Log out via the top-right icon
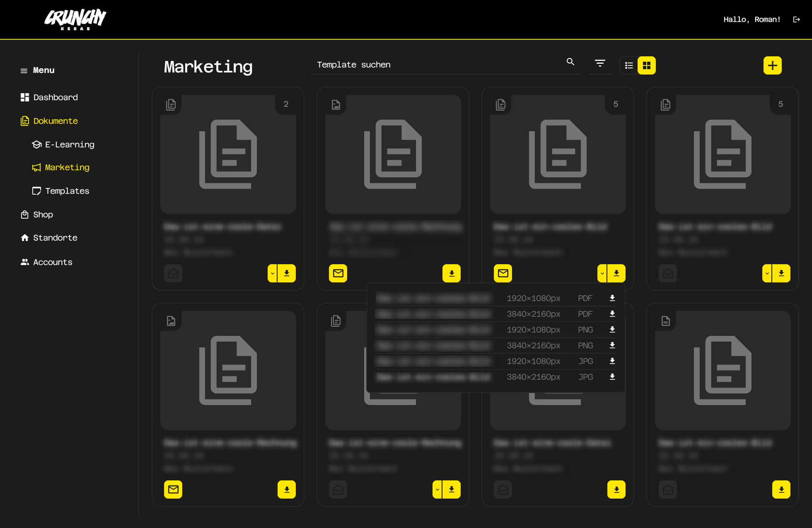This screenshot has height=528, width=812. (796, 19)
